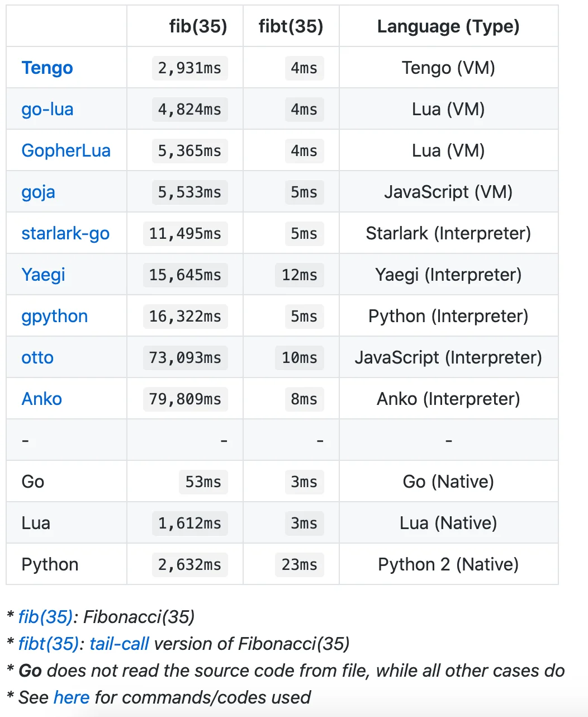
Task: Click the Go 53ms fib value
Action: coord(203,482)
